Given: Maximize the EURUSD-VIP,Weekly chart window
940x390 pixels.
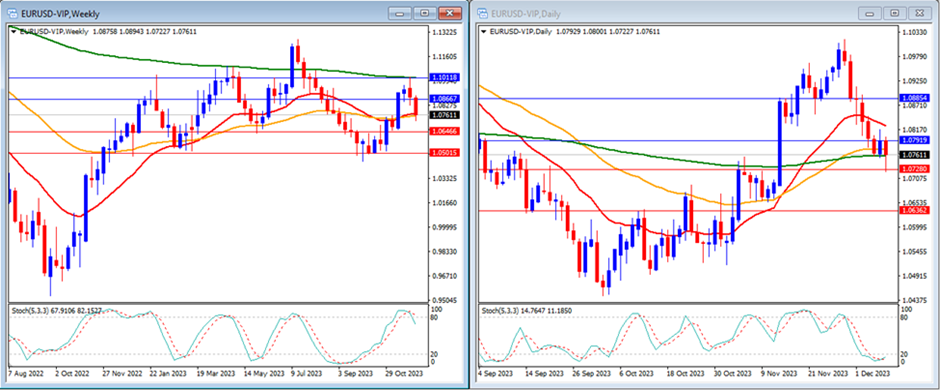Looking at the screenshot, I should (425, 13).
